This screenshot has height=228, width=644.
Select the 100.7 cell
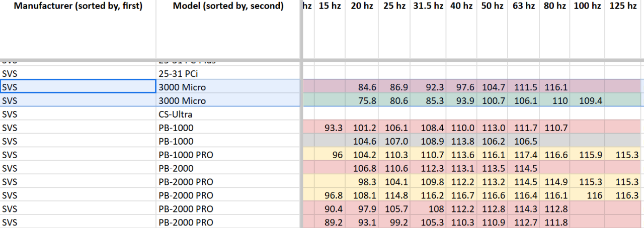point(493,100)
